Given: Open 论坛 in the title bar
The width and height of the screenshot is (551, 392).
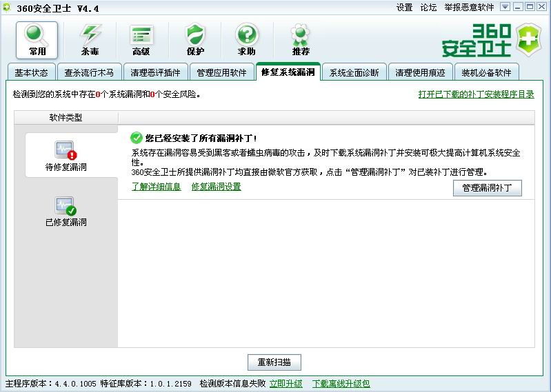Looking at the screenshot, I should pyautogui.click(x=428, y=8).
